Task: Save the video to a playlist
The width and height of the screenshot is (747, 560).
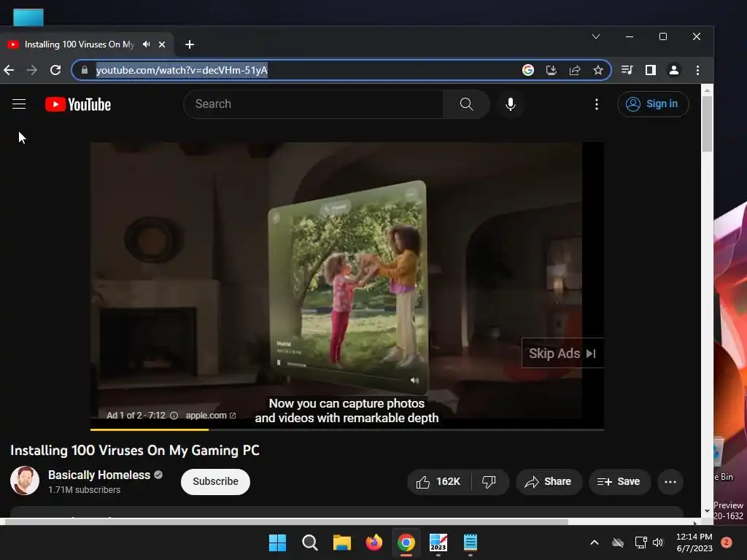Action: click(x=619, y=482)
